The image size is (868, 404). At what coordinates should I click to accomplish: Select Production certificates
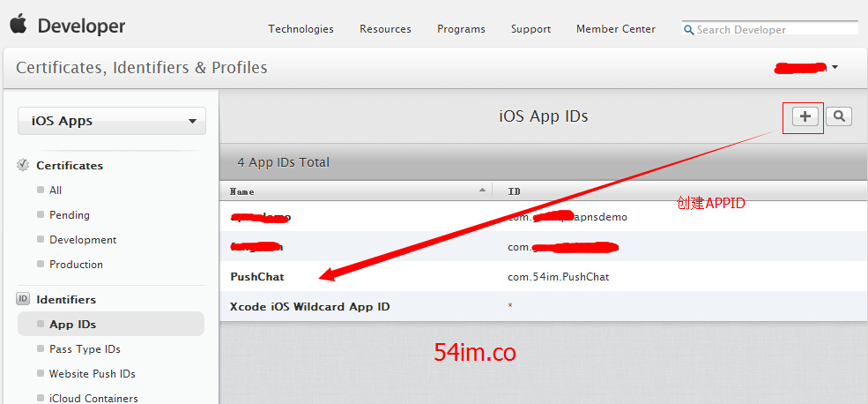point(76,265)
